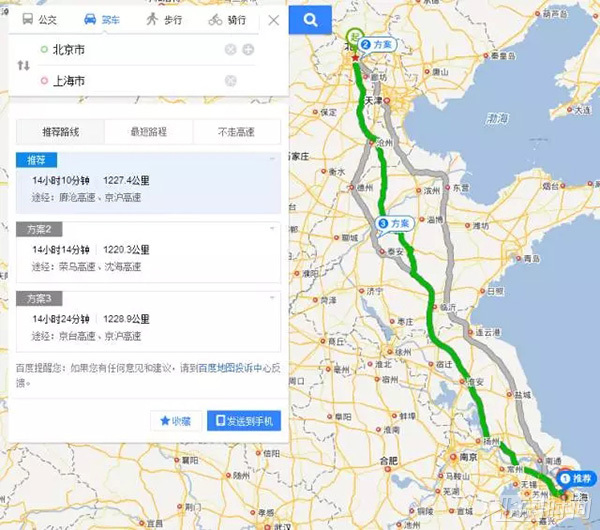Image resolution: width=600 pixels, height=530 pixels.
Task: Switch to 步行 walking mode
Action: tap(164, 19)
